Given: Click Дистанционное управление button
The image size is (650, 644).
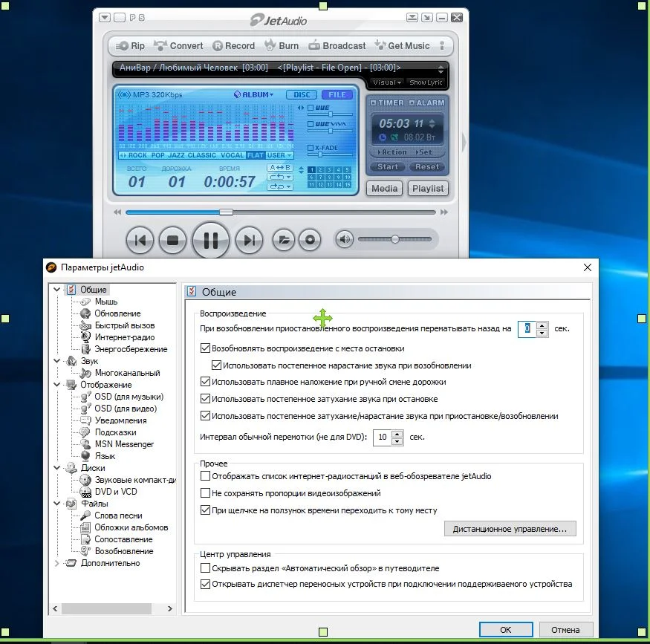Looking at the screenshot, I should [x=510, y=529].
